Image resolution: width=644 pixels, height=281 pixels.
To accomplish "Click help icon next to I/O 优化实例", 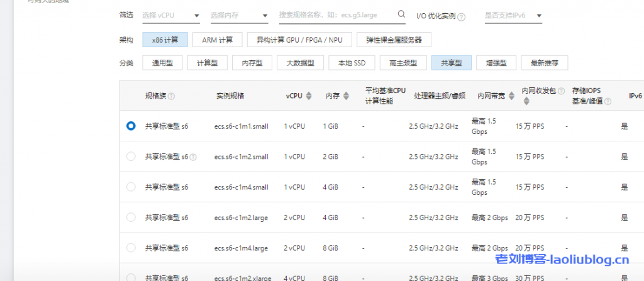I will point(462,17).
